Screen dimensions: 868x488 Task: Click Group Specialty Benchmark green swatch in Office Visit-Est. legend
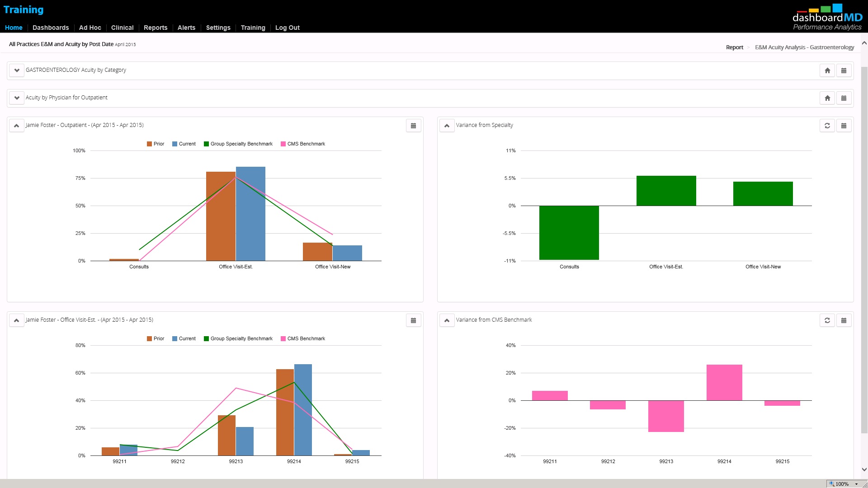206,338
